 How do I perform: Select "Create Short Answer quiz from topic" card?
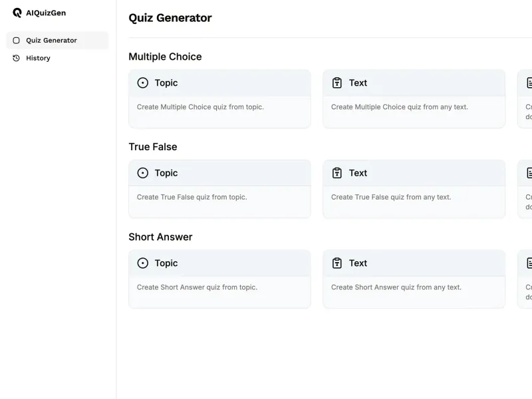(x=219, y=287)
